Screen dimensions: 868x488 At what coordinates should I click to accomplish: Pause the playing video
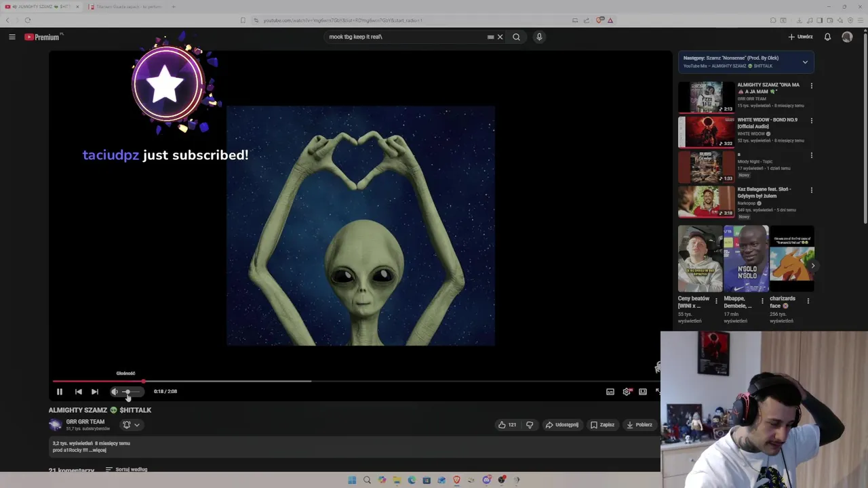(x=60, y=391)
